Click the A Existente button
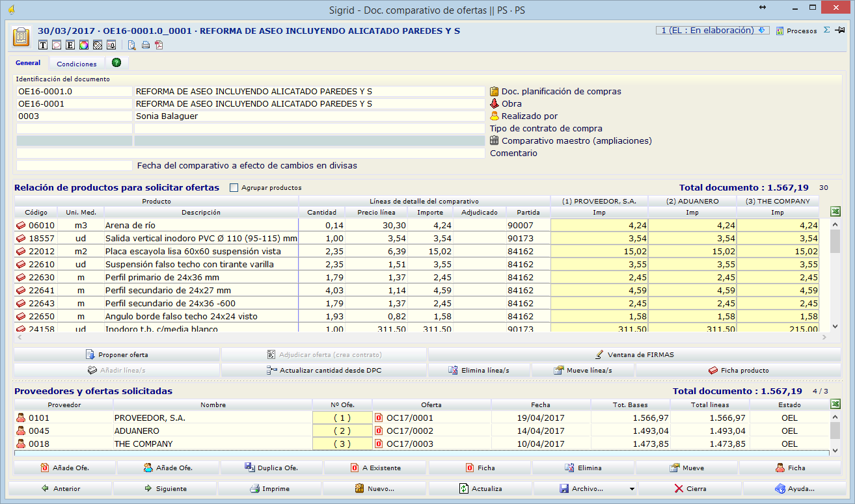This screenshot has width=855, height=504. pyautogui.click(x=375, y=468)
